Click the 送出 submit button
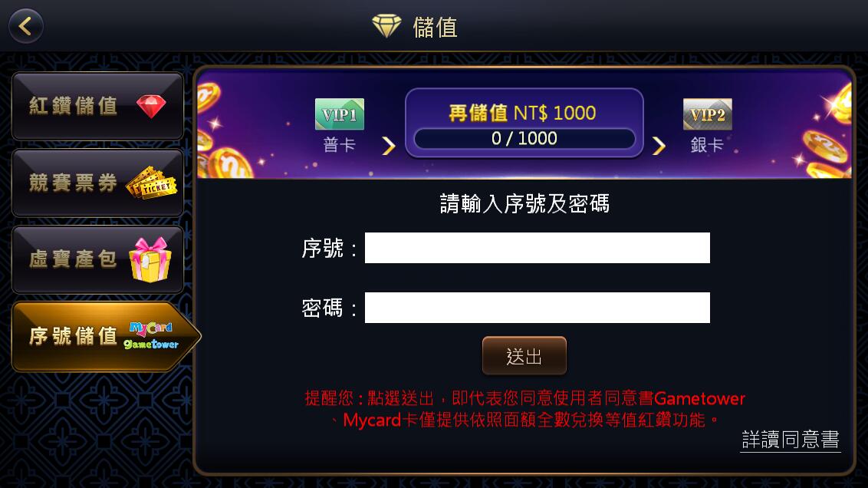This screenshot has width=868, height=488. 524,355
